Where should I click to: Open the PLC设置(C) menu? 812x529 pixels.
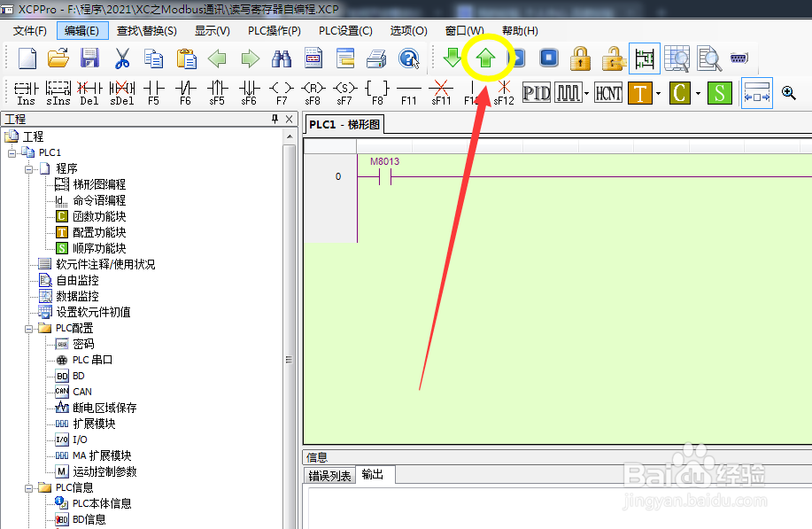pos(345,30)
